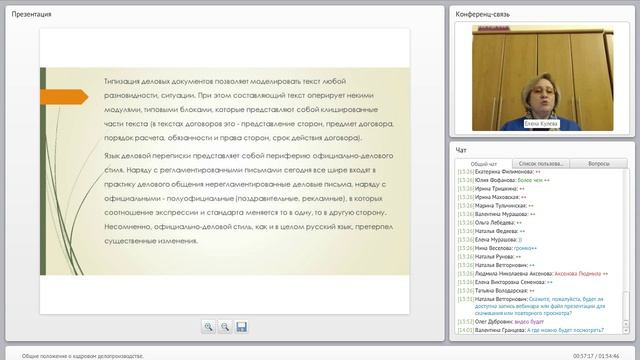
Task: Select the Ирина Маховская chat message
Action: [x=492, y=197]
